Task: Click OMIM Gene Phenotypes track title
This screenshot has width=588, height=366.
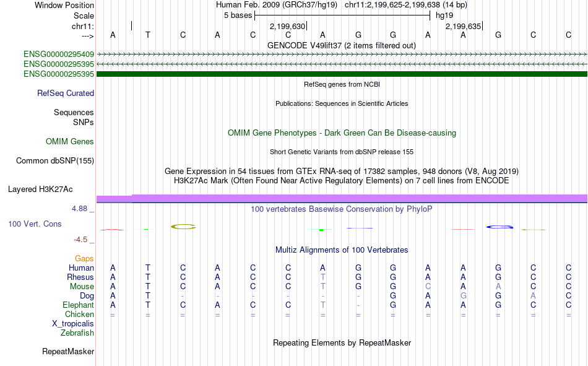Action: point(342,133)
